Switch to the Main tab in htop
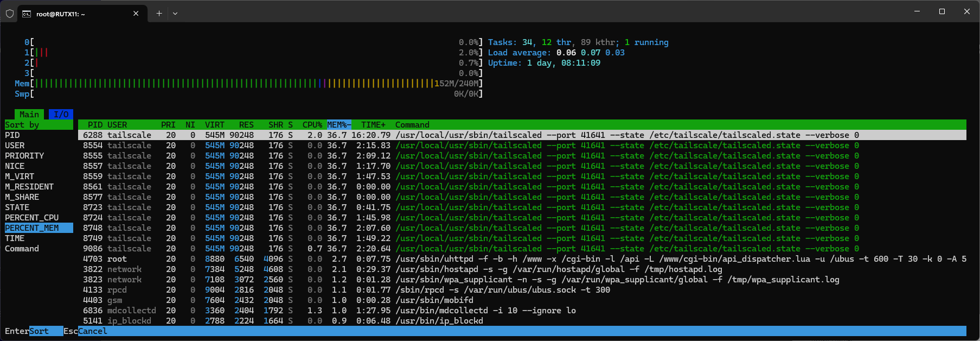Viewport: 980px width, 341px height. tap(29, 115)
